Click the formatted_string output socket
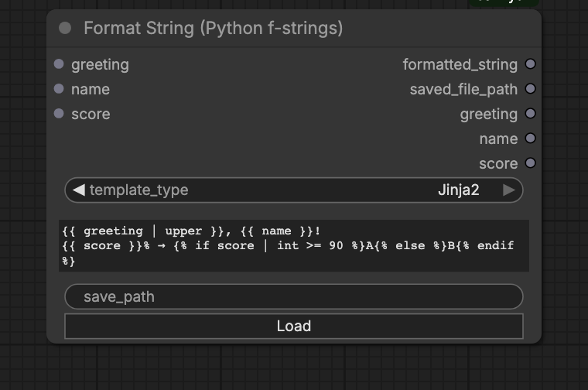The height and width of the screenshot is (390, 588). (x=530, y=64)
